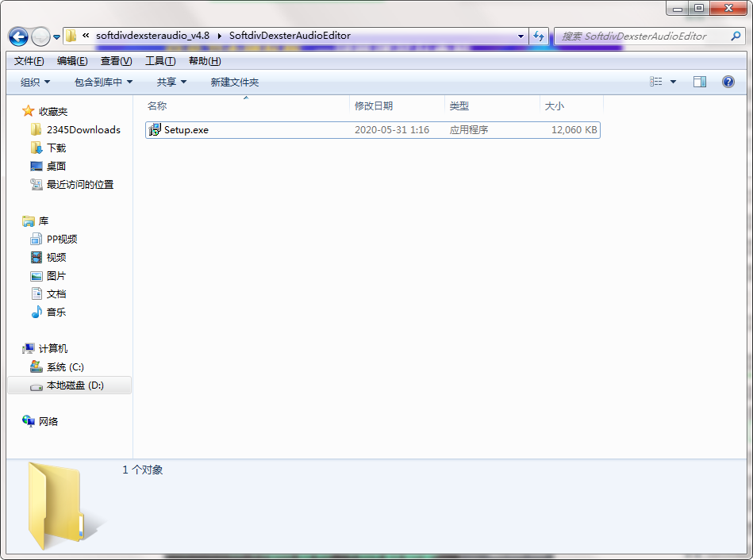Click the 桌面 desktop icon
This screenshot has height=560, width=753.
(x=36, y=166)
